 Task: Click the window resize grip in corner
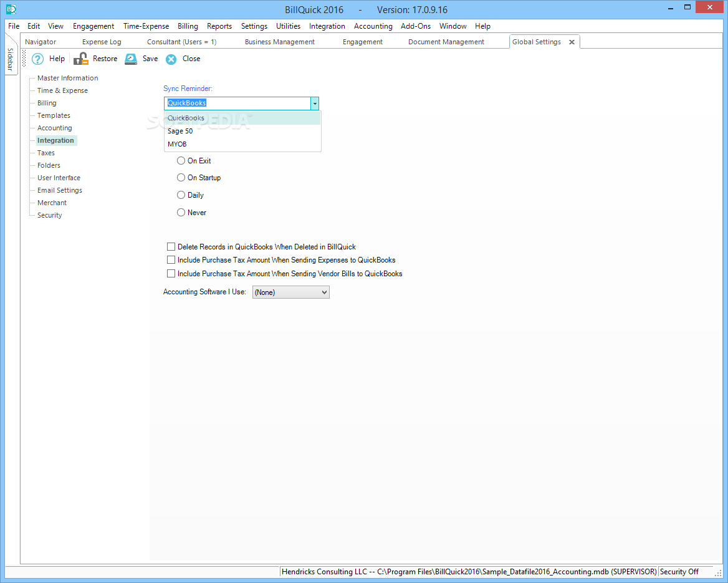718,573
